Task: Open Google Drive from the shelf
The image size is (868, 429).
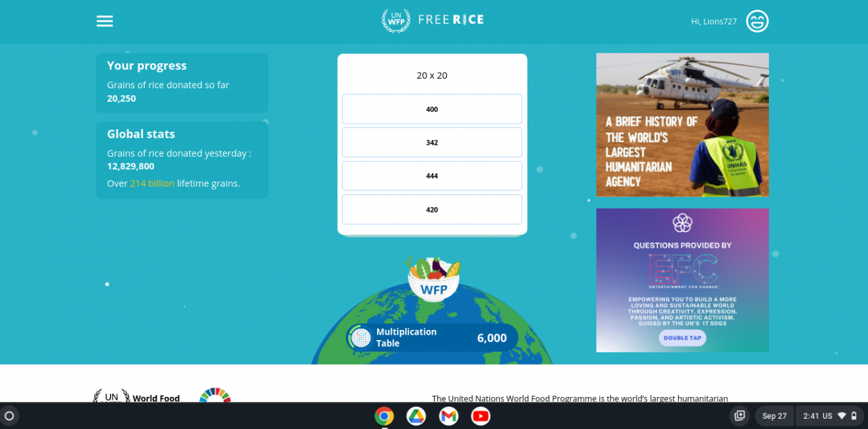Action: coord(416,416)
